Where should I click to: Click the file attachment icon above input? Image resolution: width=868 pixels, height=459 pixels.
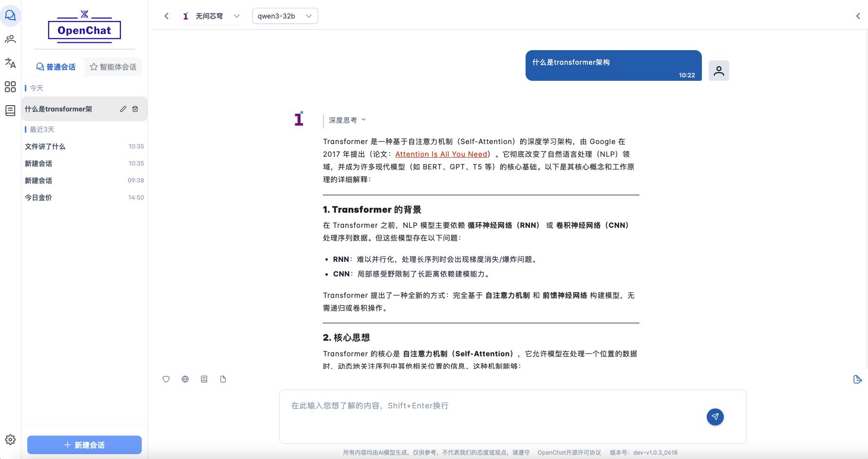click(x=223, y=379)
